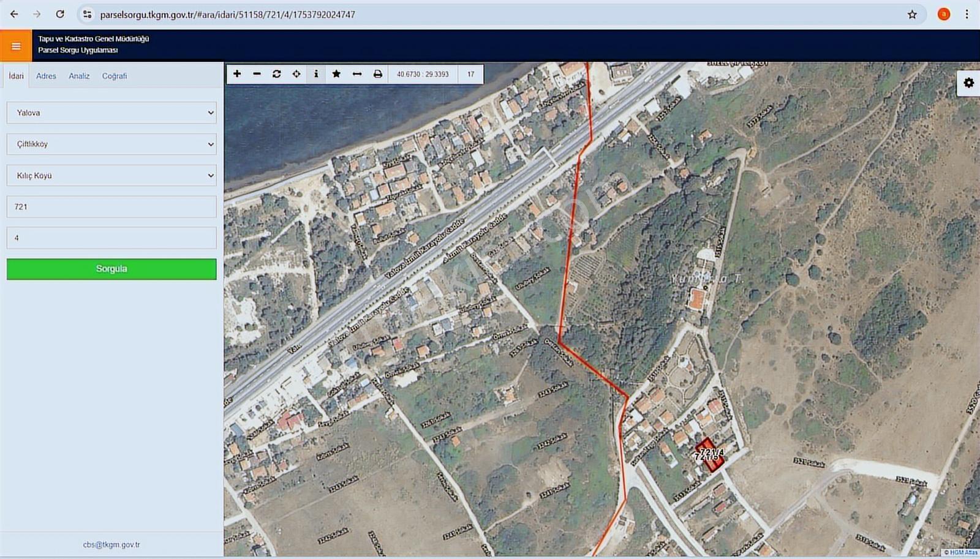
Task: Click the Parsel Sorgu Uygulaması title
Action: (x=78, y=50)
